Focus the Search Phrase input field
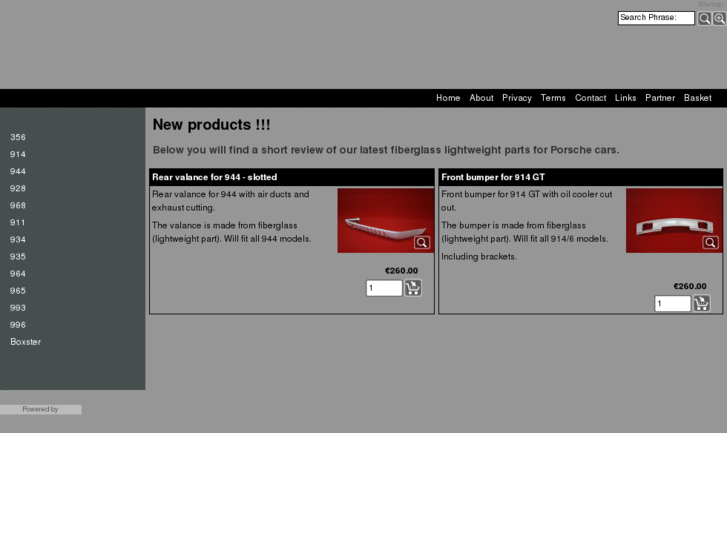This screenshot has height=545, width=727. tap(656, 18)
